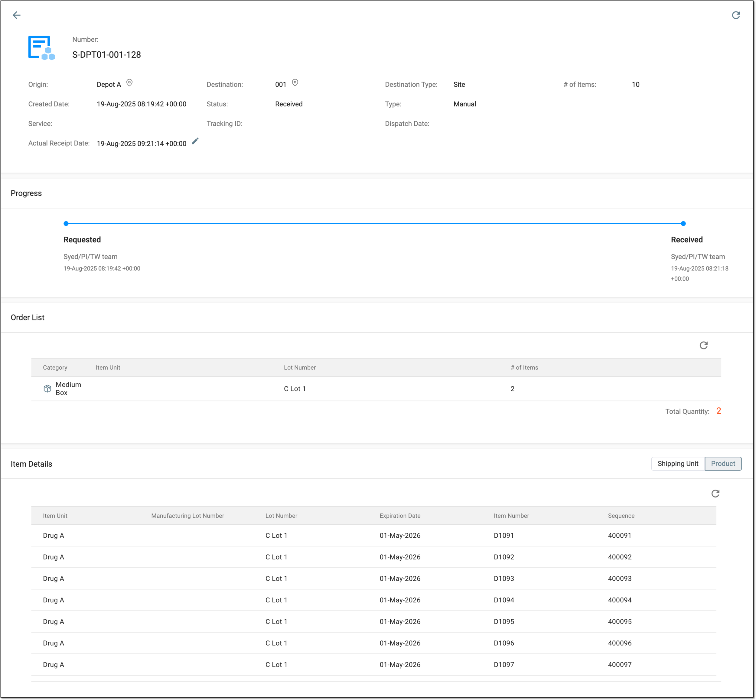756x700 pixels.
Task: Click the Received progress marker
Action: click(683, 223)
